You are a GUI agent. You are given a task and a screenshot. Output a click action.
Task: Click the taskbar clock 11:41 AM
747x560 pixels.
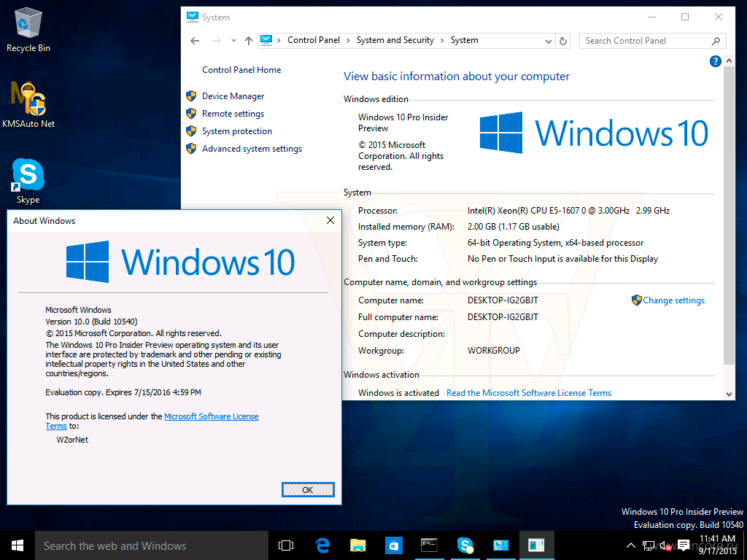pyautogui.click(x=718, y=539)
